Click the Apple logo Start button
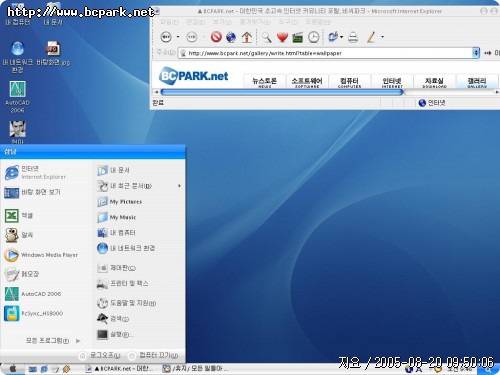This screenshot has width=500, height=375. [x=13, y=369]
